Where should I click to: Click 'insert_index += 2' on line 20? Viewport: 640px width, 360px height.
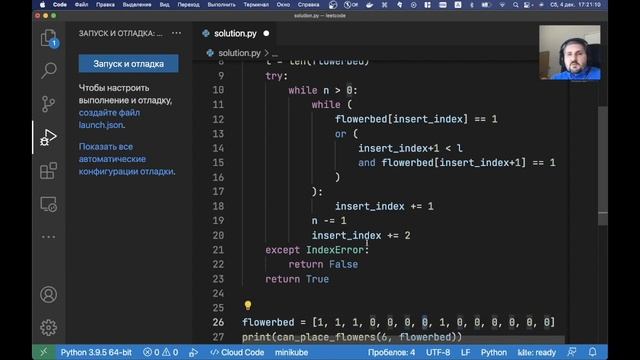point(361,236)
